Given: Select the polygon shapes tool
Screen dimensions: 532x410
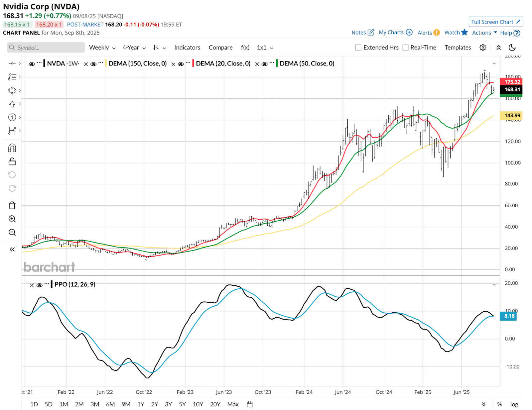Looking at the screenshot, I should (x=12, y=90).
